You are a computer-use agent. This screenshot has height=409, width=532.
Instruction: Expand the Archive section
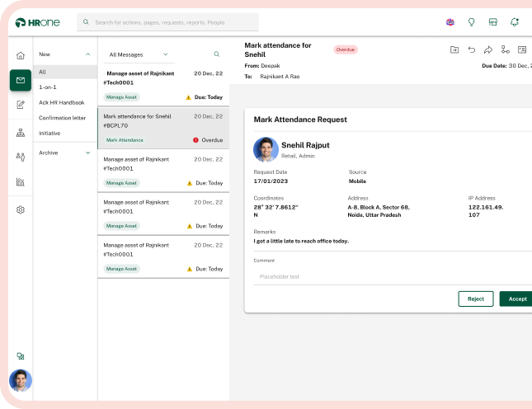pos(88,153)
